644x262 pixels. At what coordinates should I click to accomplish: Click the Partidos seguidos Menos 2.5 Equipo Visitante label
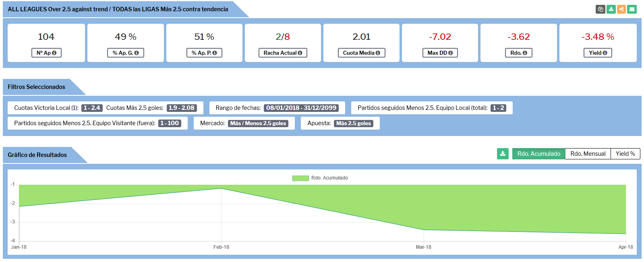coord(85,123)
